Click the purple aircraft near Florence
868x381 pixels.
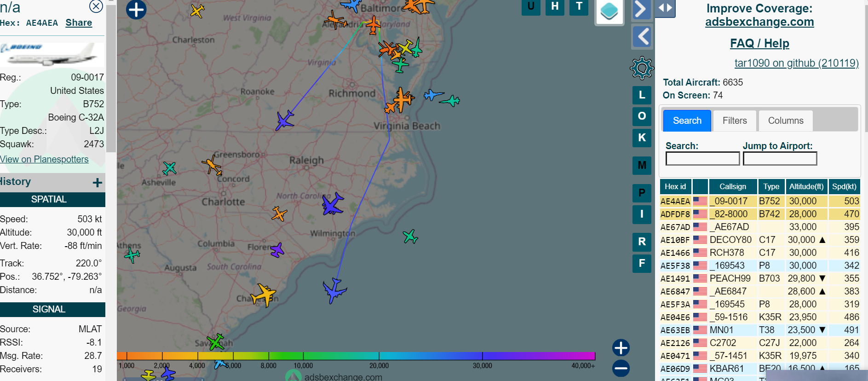pyautogui.click(x=277, y=250)
